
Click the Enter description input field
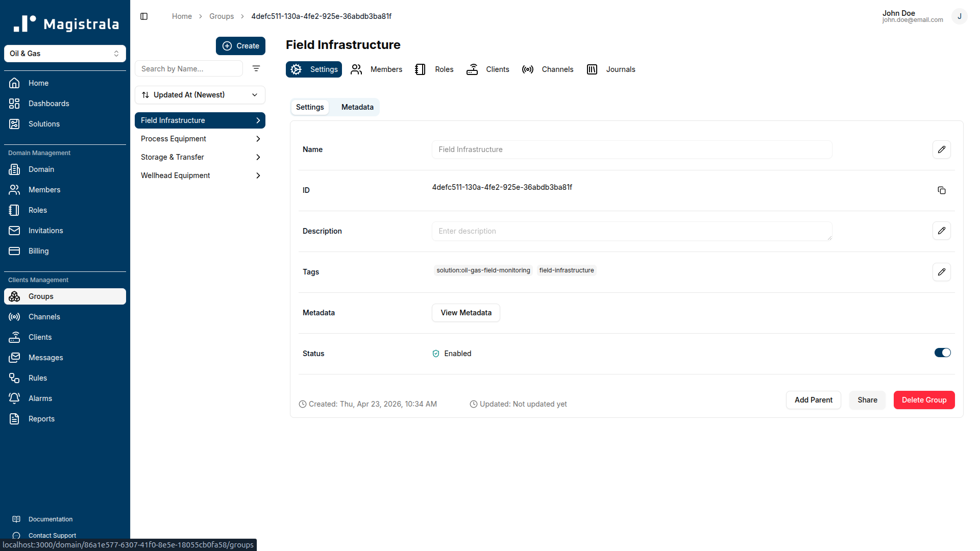[631, 231]
